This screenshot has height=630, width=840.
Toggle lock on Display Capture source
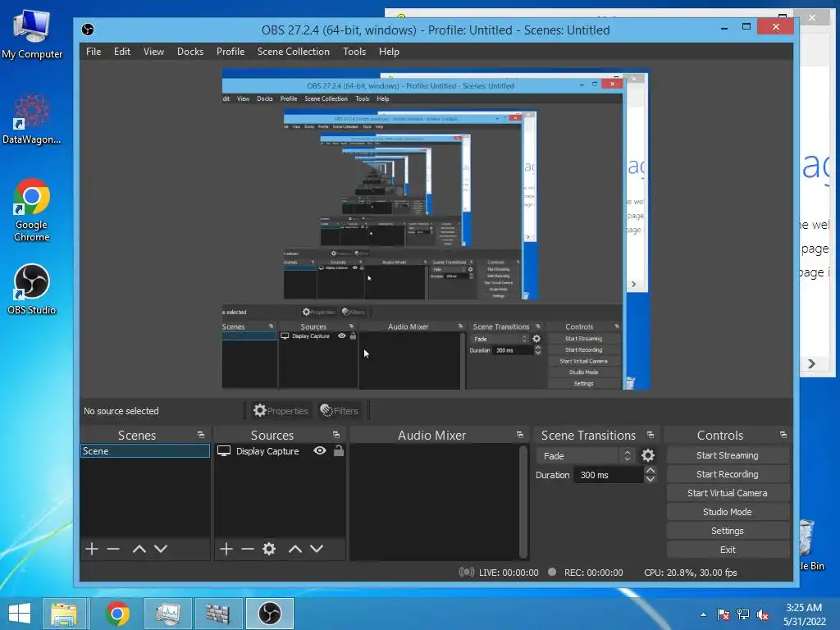339,450
